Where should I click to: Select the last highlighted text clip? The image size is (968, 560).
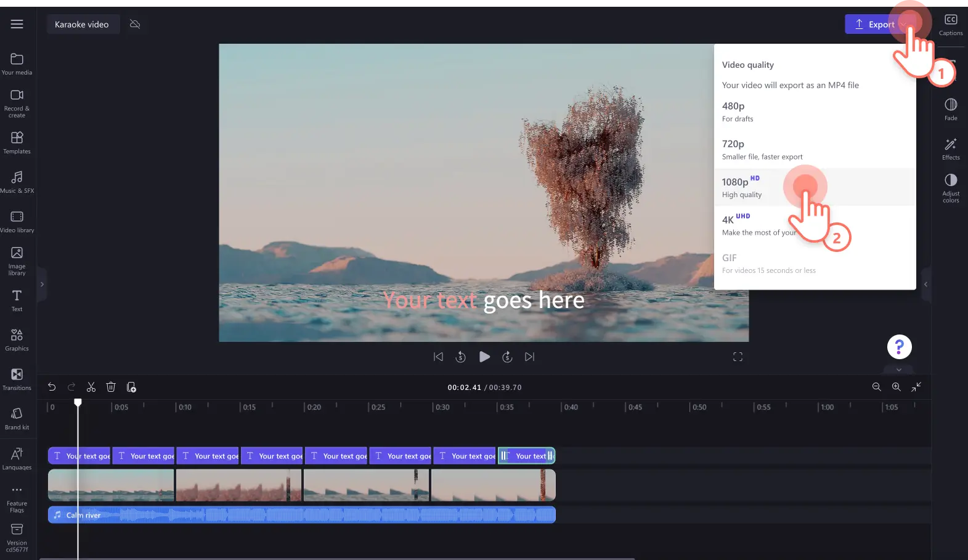tap(526, 456)
